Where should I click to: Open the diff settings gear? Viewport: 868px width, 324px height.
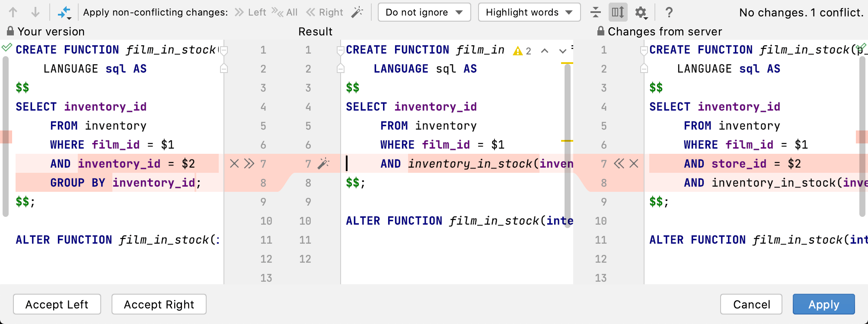point(641,13)
